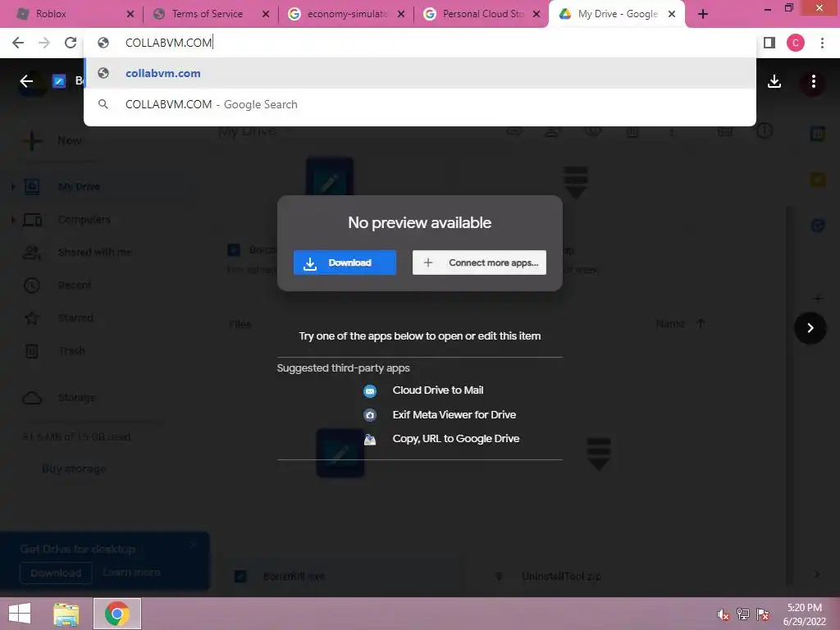The width and height of the screenshot is (840, 630).
Task: Open Chrome's three-dot menu
Action: (822, 43)
